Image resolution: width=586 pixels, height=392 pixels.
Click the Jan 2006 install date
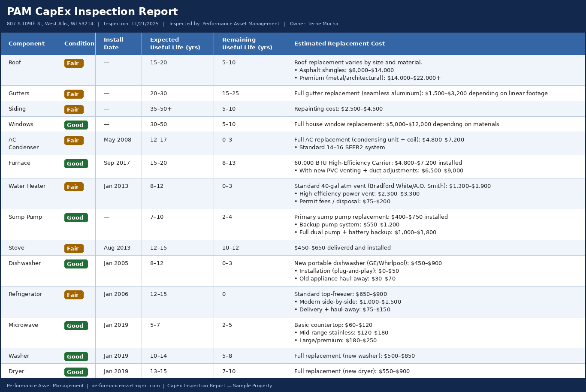[x=116, y=294]
